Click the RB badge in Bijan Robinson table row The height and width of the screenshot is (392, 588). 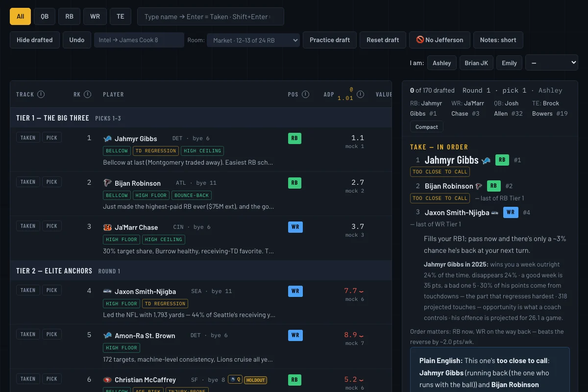coord(294,183)
